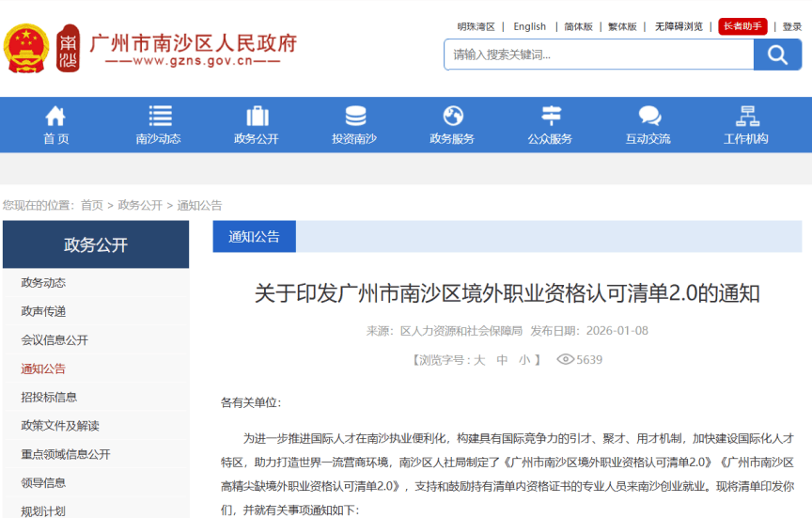Select the 通知公告 tab header

pos(255,237)
